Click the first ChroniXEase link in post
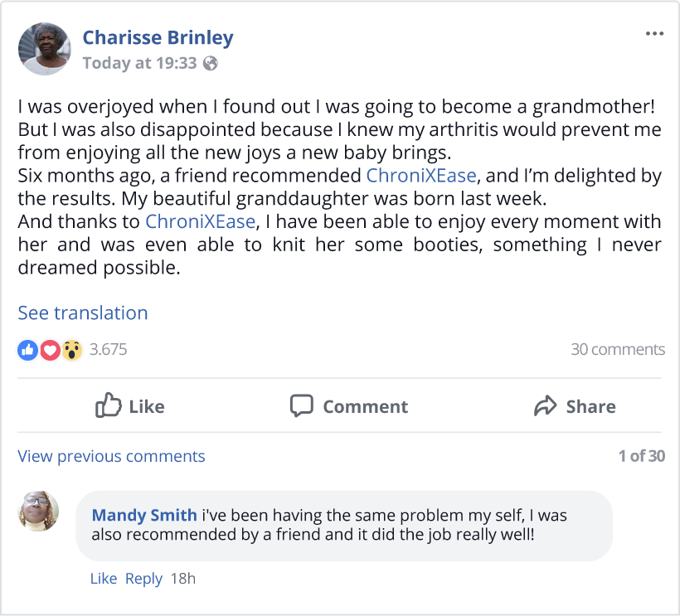The image size is (680, 616). click(421, 176)
